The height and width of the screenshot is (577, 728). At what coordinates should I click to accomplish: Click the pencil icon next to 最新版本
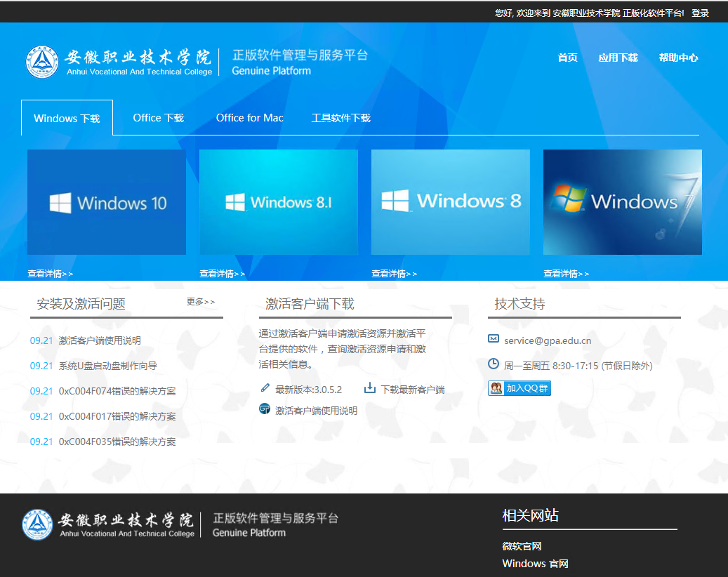click(265, 388)
